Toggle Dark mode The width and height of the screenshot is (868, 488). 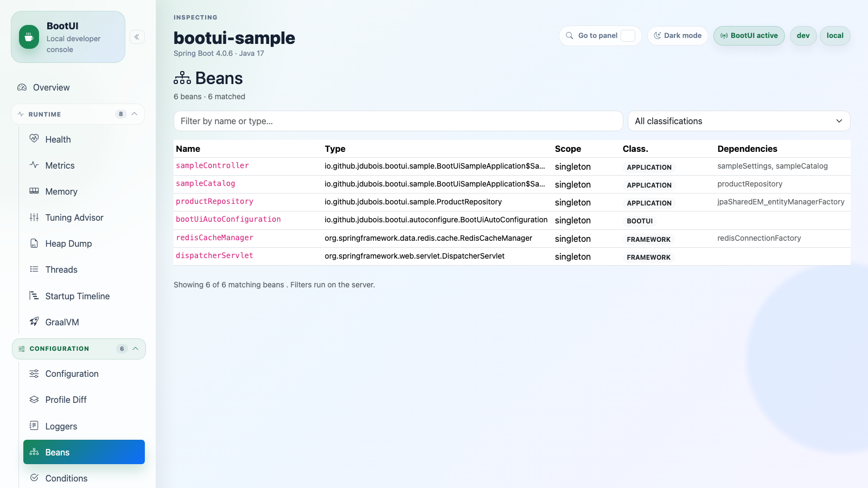tap(678, 36)
